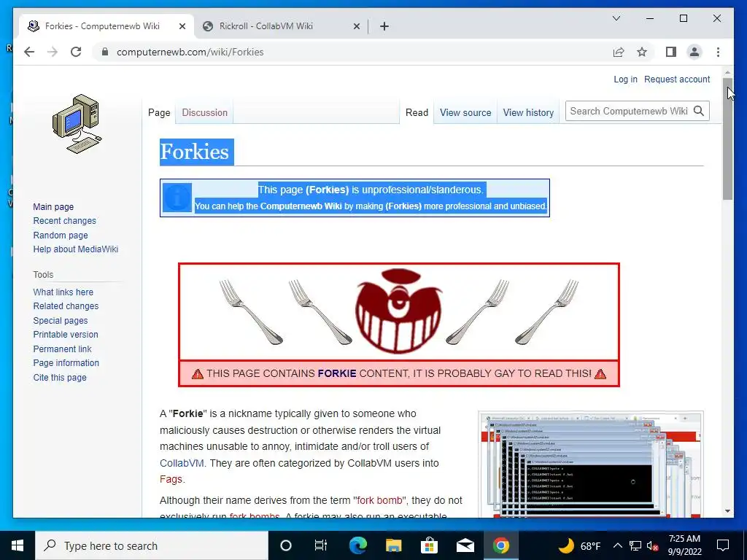Open the weather widget showing 68°F
Image resolution: width=747 pixels, height=560 pixels.
coord(578,545)
